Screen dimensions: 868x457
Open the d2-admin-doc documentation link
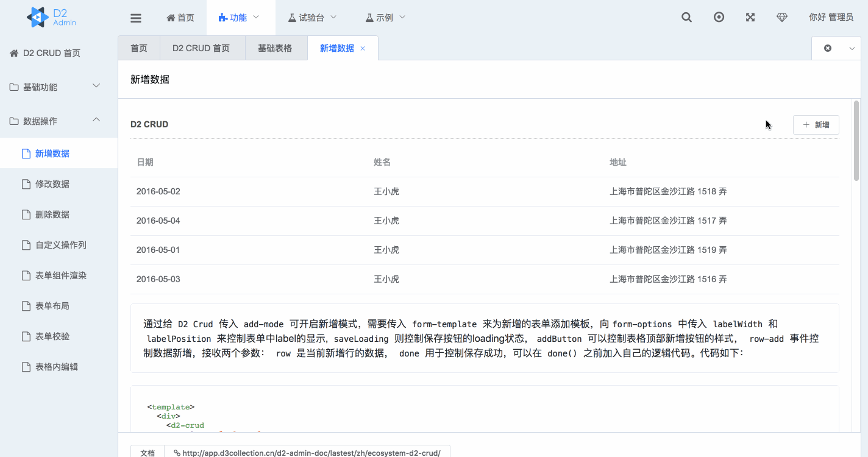tap(307, 453)
